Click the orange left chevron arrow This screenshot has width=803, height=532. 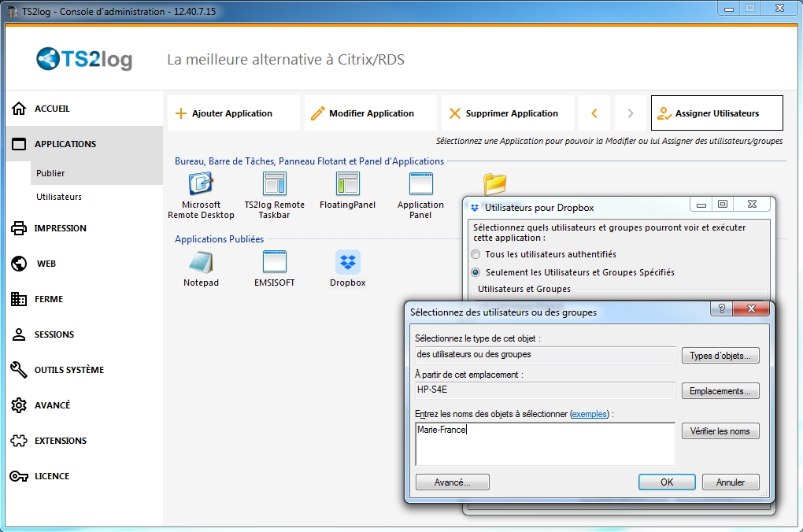[594, 113]
